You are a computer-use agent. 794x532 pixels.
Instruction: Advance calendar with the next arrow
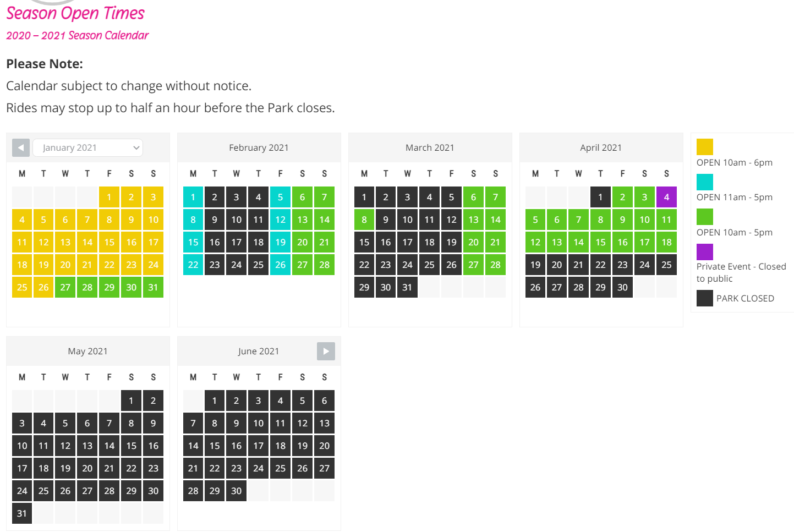tap(326, 351)
